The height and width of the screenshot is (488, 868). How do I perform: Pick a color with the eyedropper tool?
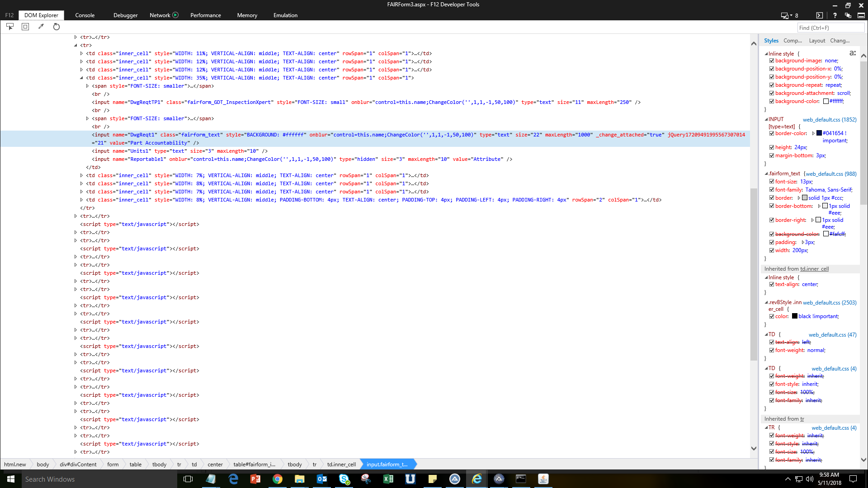pyautogui.click(x=41, y=27)
